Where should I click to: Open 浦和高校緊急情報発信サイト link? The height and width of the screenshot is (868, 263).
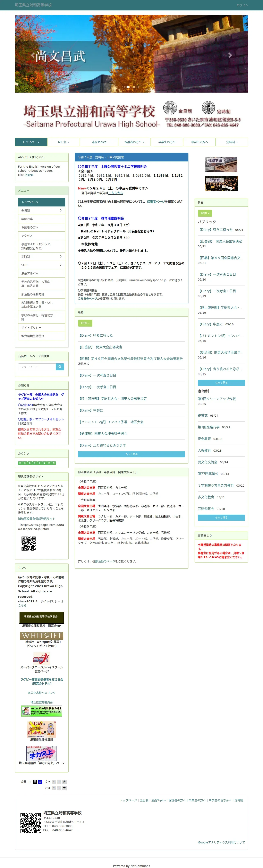36,519
